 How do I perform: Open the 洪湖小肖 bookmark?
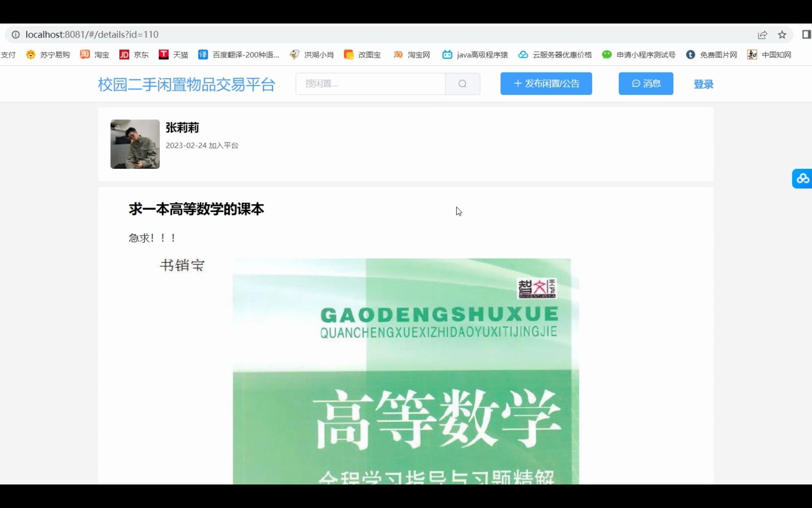(x=312, y=55)
